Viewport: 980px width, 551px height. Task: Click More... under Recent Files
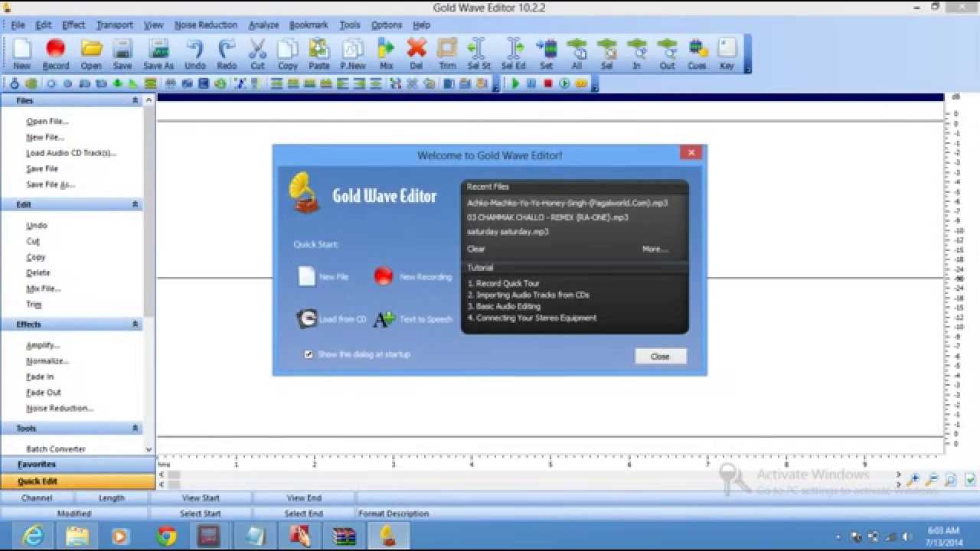coord(655,249)
